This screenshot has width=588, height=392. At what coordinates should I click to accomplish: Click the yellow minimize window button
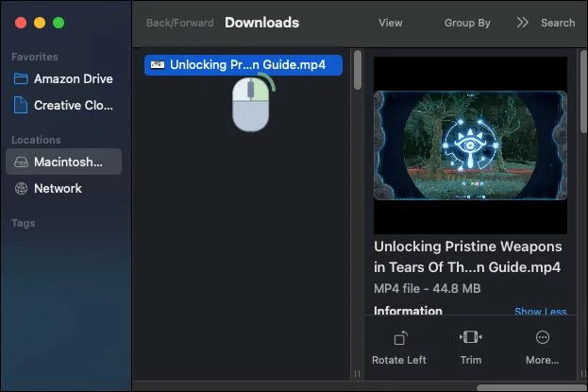click(40, 23)
